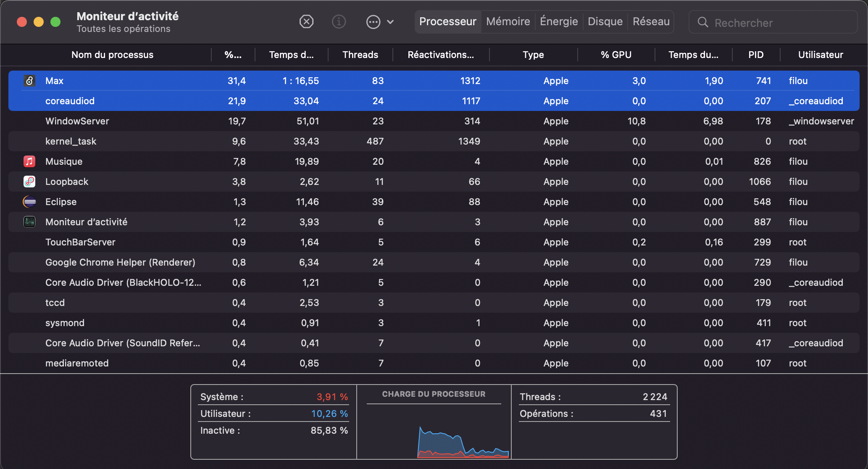Viewport: 868px width, 469px height.
Task: Select Core Audio Driver (SoundID Refer… row
Action: (434, 343)
